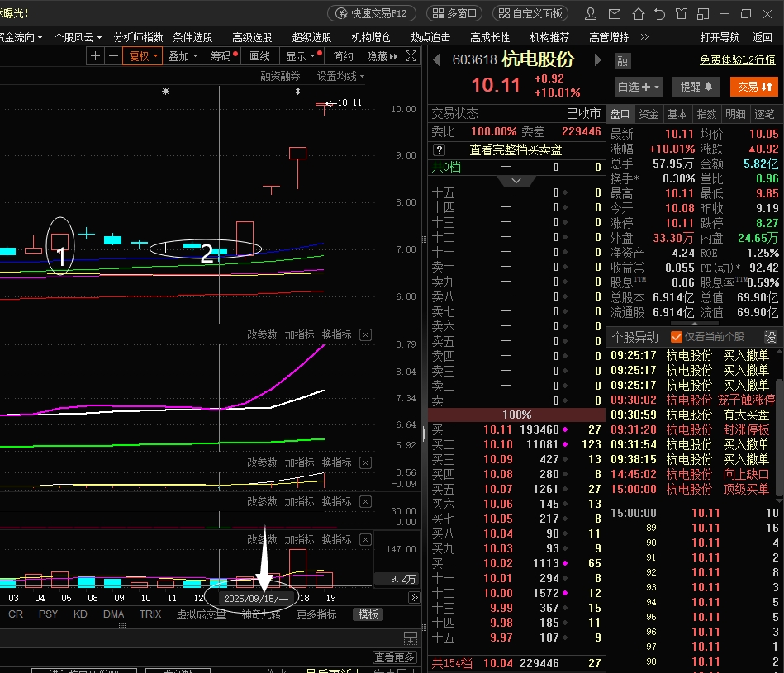Click the 模板 button
The height and width of the screenshot is (673, 784).
[x=368, y=614]
